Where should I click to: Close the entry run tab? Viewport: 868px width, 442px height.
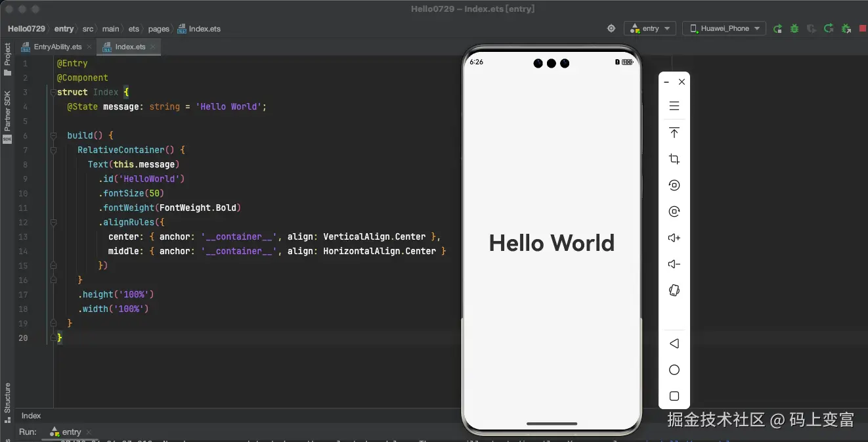pos(89,432)
